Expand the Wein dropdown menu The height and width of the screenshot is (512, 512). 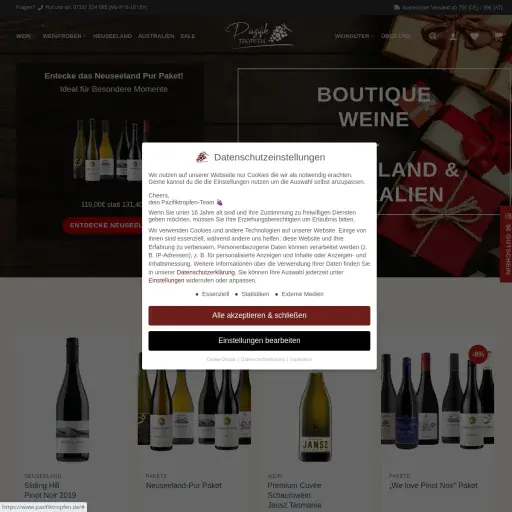tap(25, 36)
